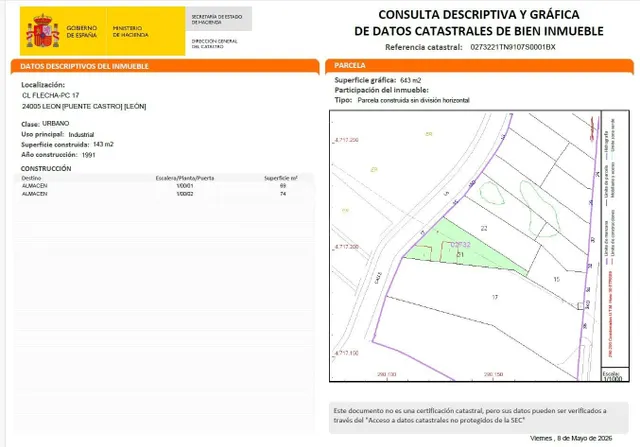This screenshot has width=640, height=447.
Task: Click 'ALMACEN' in the 1/00/01 row
Action: click(35, 186)
